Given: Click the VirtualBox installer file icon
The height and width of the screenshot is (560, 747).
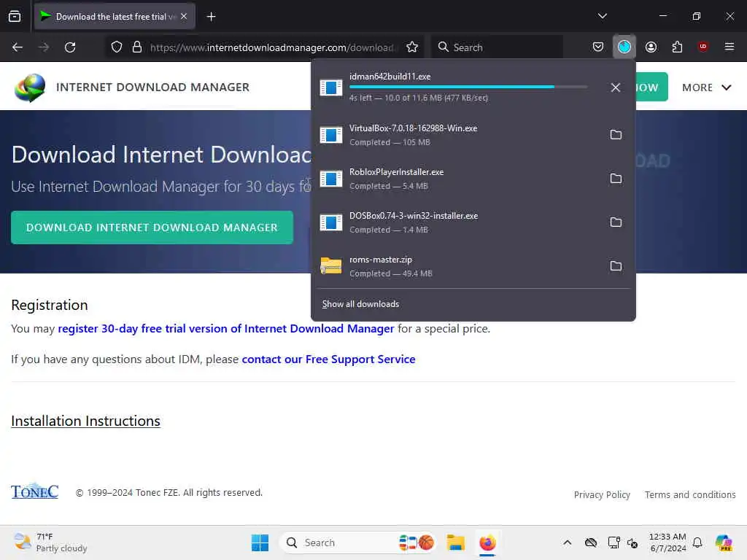Looking at the screenshot, I should [x=331, y=135].
